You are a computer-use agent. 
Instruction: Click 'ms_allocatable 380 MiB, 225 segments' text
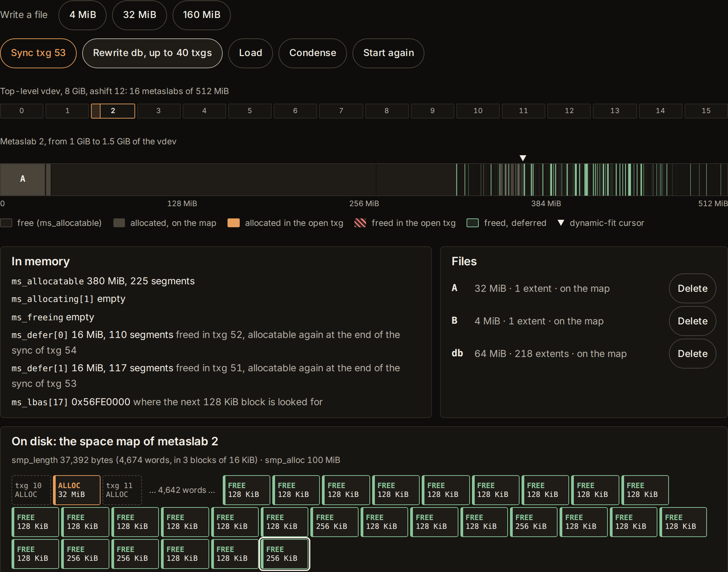pos(103,281)
